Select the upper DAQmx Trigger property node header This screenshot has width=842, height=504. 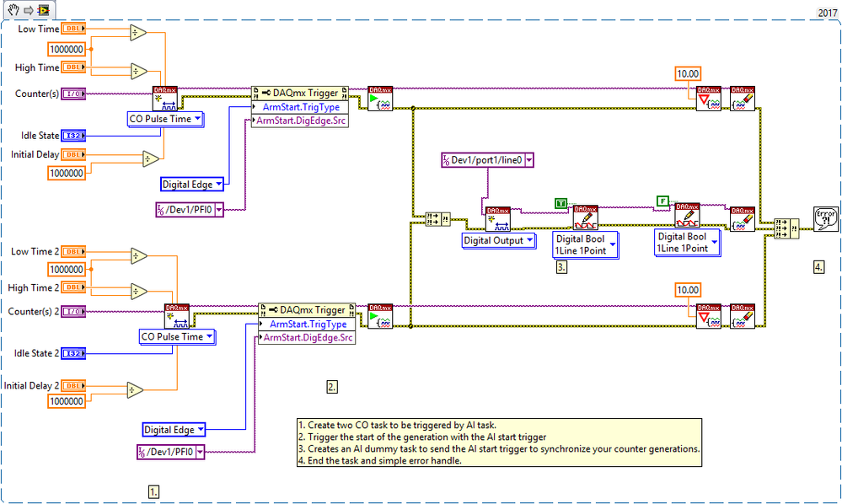coord(300,93)
